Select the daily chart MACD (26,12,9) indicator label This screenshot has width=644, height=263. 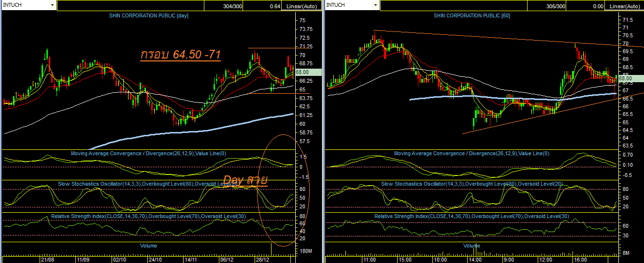149,153
